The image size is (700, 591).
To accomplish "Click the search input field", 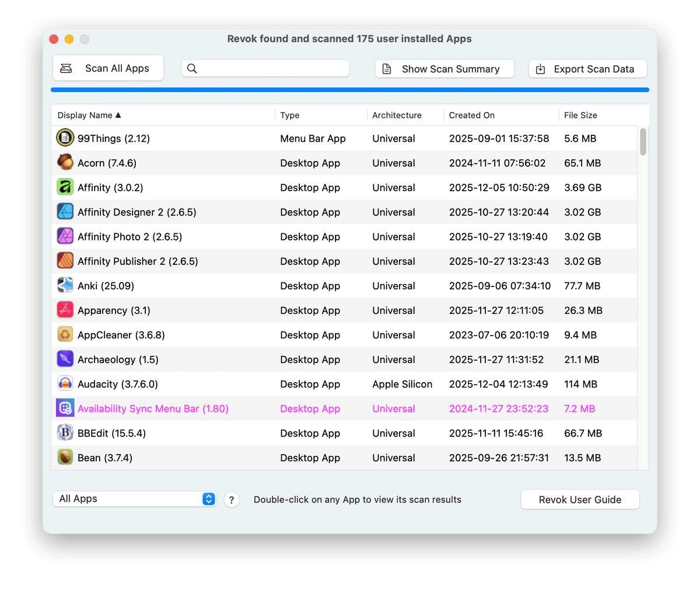I will tap(271, 68).
